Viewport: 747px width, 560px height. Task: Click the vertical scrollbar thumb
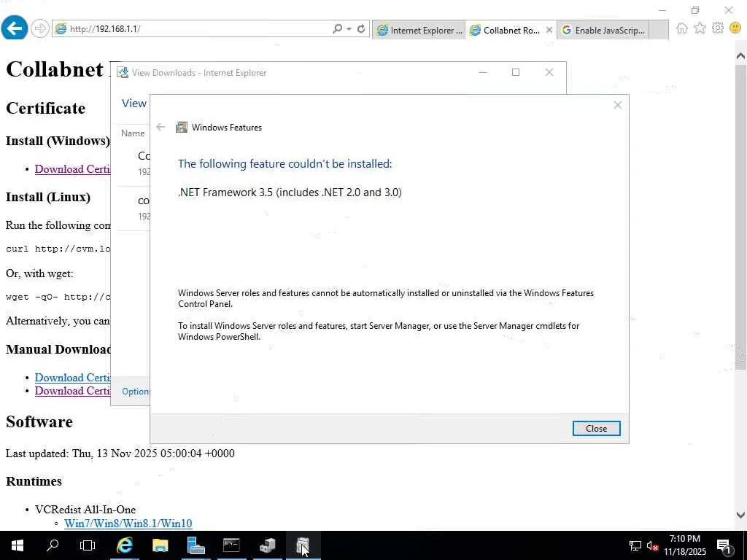coord(740,217)
